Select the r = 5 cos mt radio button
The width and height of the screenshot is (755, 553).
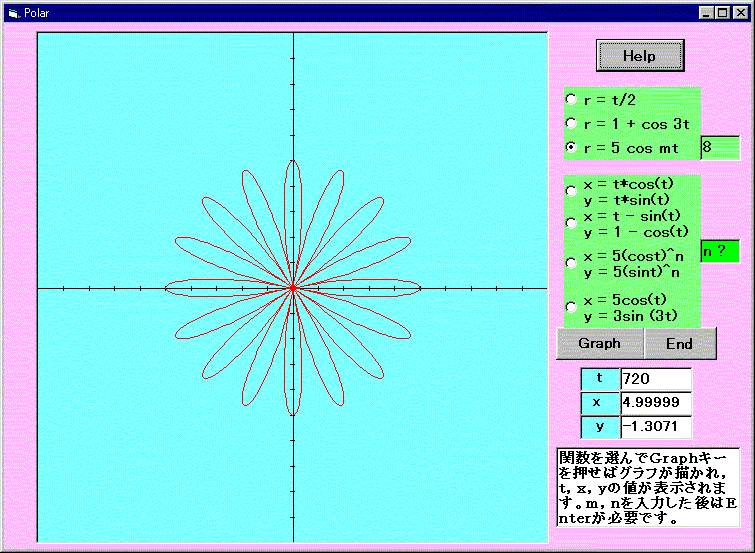pos(571,147)
